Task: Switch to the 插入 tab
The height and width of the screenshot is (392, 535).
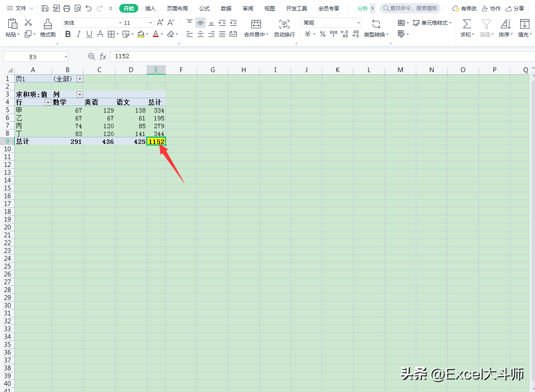Action: [150, 8]
